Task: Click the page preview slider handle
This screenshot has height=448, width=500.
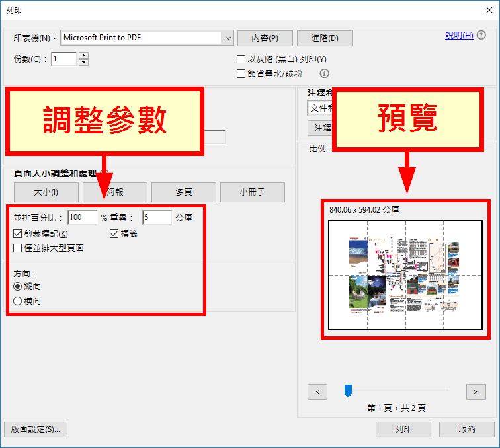Action: (348, 391)
